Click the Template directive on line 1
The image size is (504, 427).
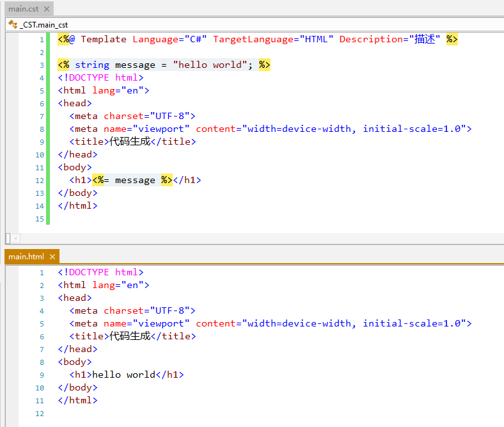click(x=104, y=39)
